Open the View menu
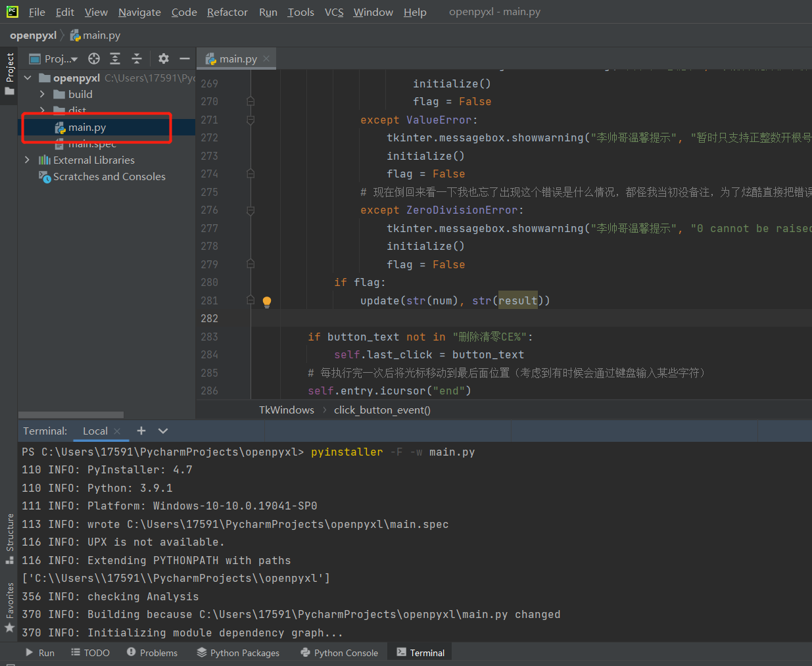 pyautogui.click(x=96, y=12)
